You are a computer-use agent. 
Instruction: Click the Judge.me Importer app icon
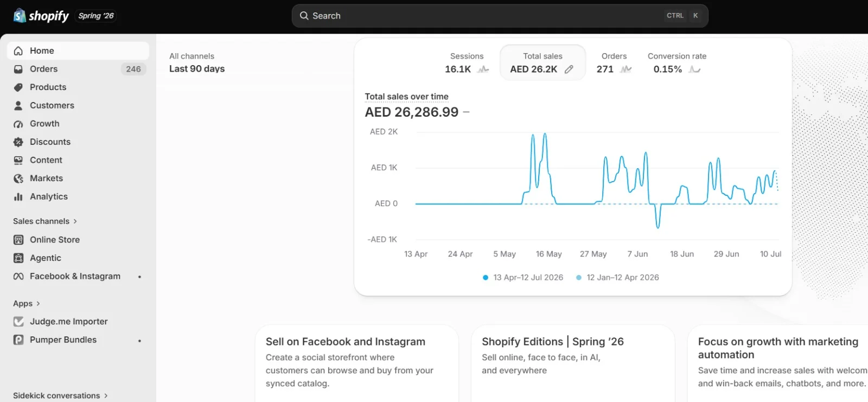(18, 322)
